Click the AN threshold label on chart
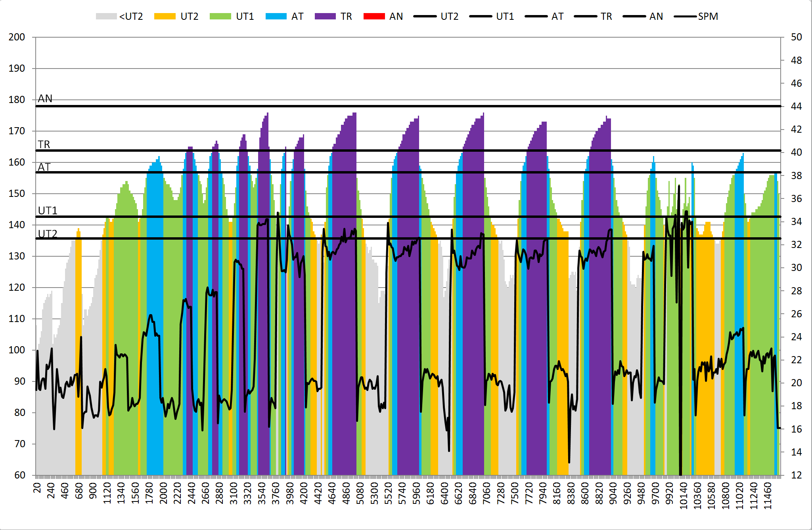Viewport: 812px width, 530px height. pyautogui.click(x=45, y=99)
